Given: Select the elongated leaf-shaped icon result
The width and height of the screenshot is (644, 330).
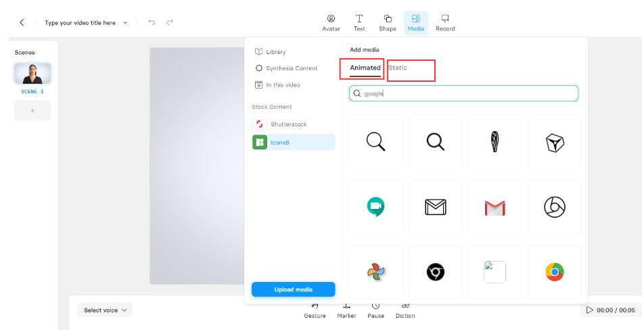Looking at the screenshot, I should click(495, 142).
